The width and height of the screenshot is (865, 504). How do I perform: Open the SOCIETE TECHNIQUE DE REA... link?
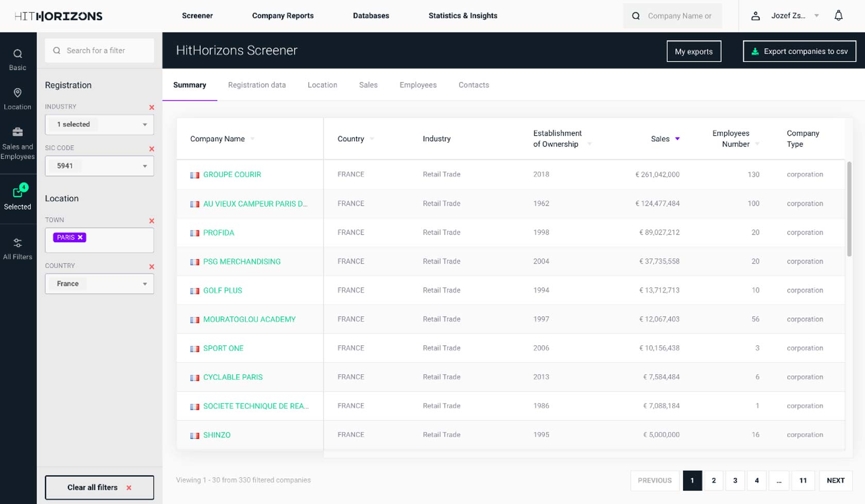click(x=256, y=406)
